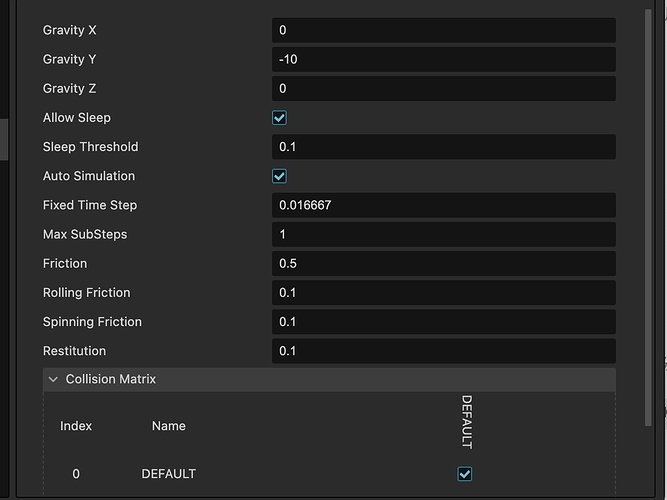Image resolution: width=667 pixels, height=500 pixels.
Task: Uncheck the DEFAULT collision matrix checkbox
Action: [x=464, y=474]
